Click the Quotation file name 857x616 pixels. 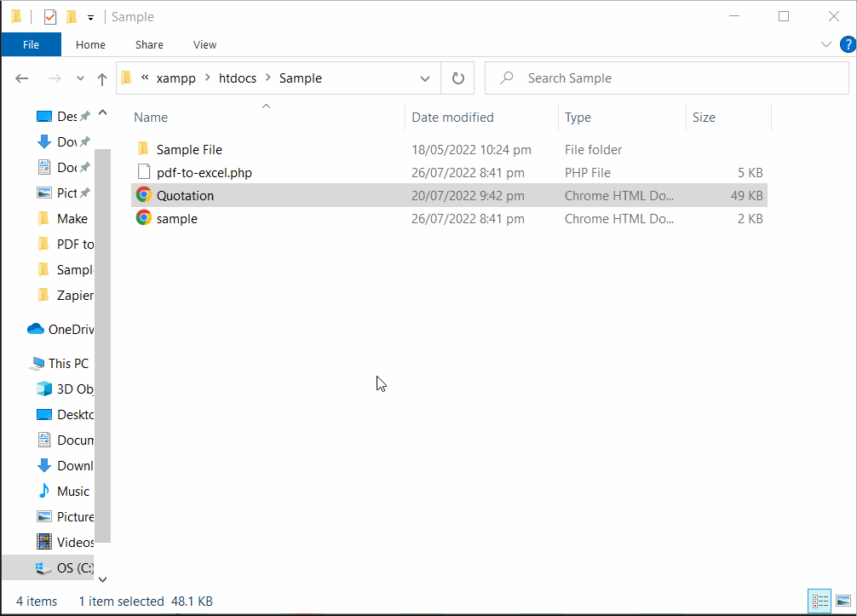[x=185, y=196]
